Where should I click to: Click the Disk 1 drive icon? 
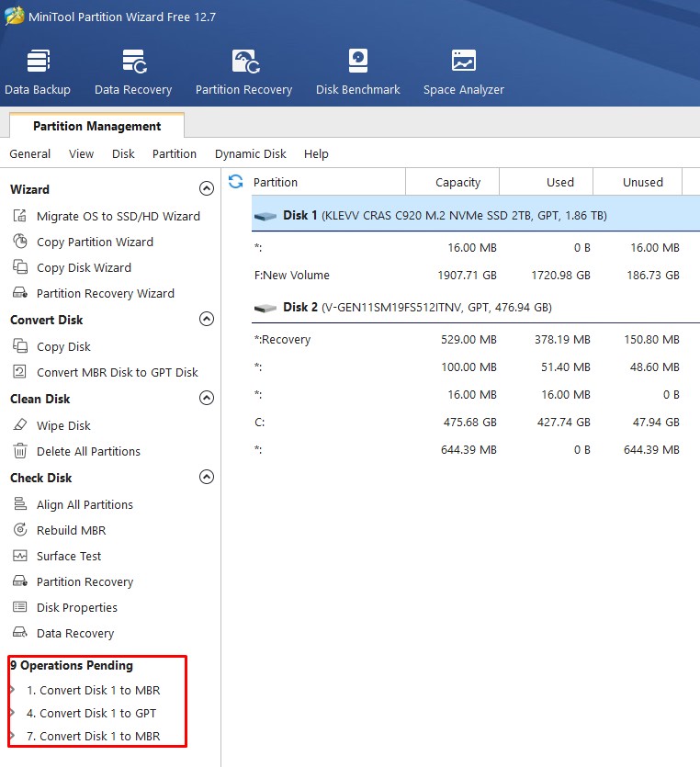click(265, 216)
